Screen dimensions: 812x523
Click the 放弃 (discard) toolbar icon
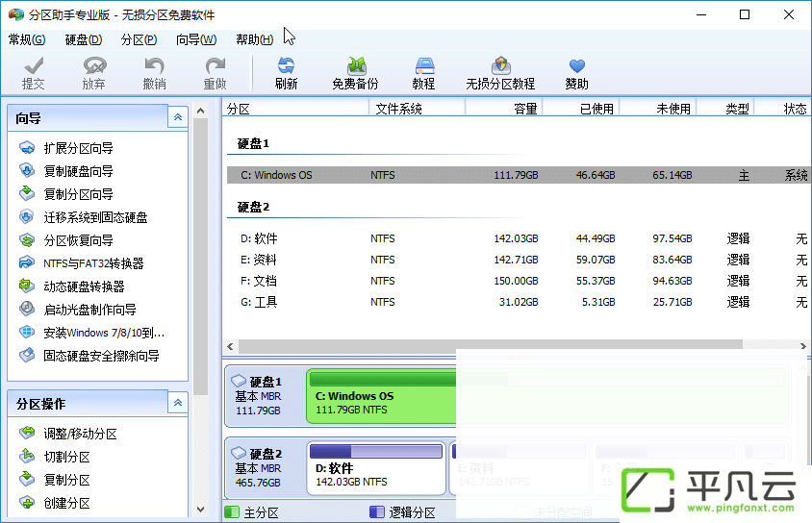click(x=93, y=73)
